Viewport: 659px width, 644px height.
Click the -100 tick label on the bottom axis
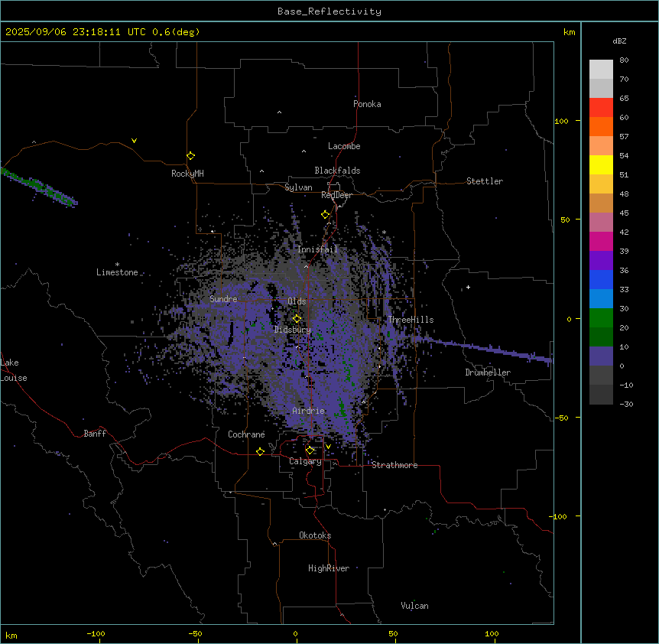(x=96, y=633)
